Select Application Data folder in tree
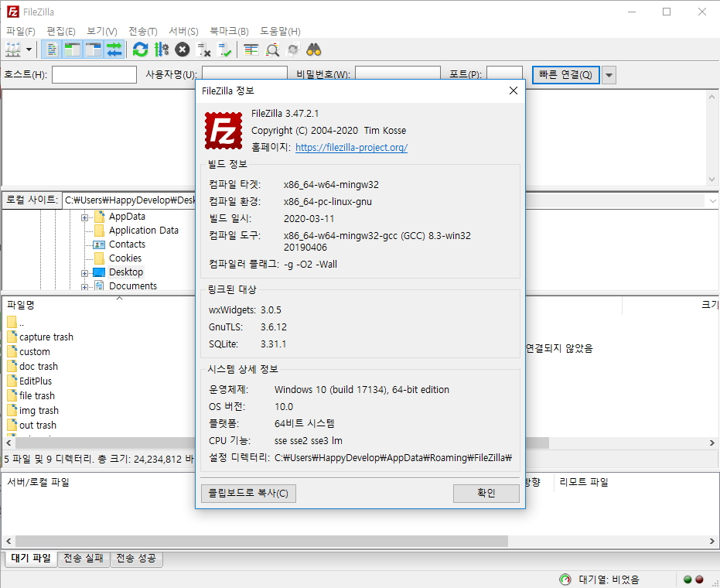 pos(144,230)
